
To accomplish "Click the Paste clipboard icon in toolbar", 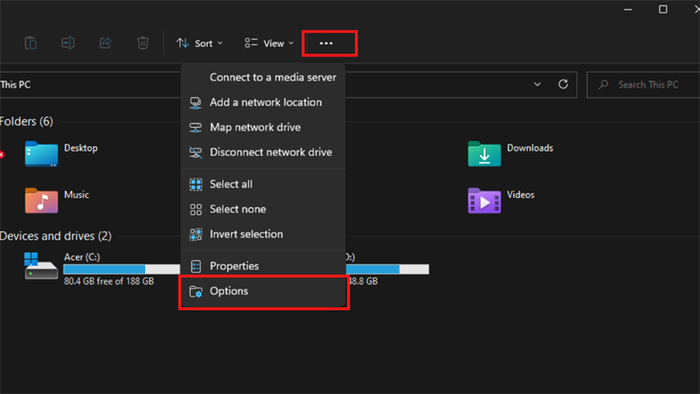I will (30, 43).
